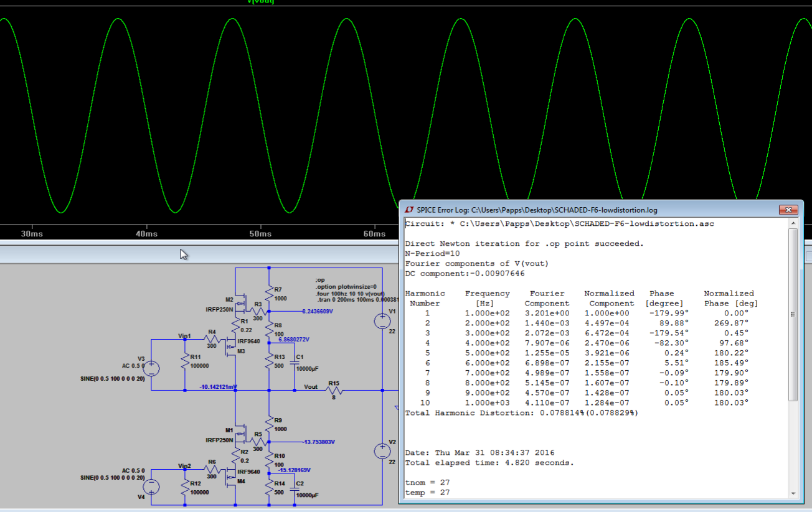Click the 10000µF value beside C1
The height and width of the screenshot is (512, 812).
point(308,370)
